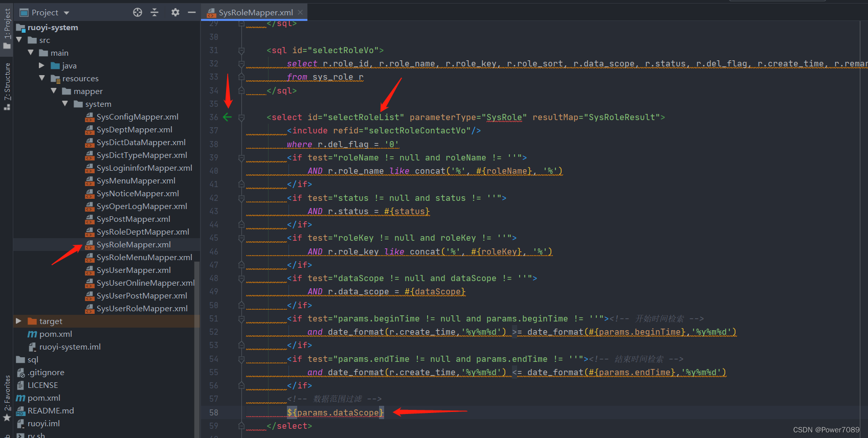Image resolution: width=868 pixels, height=438 pixels.
Task: Select SysOperLogMapper.xml in the tree
Action: pyautogui.click(x=141, y=206)
